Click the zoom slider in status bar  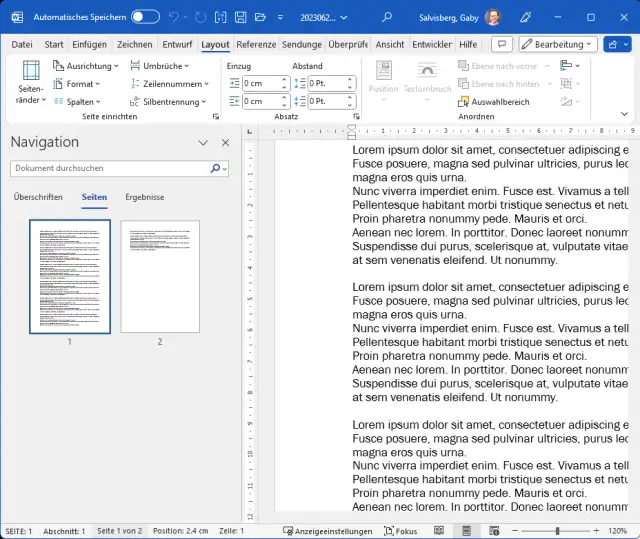coord(557,530)
